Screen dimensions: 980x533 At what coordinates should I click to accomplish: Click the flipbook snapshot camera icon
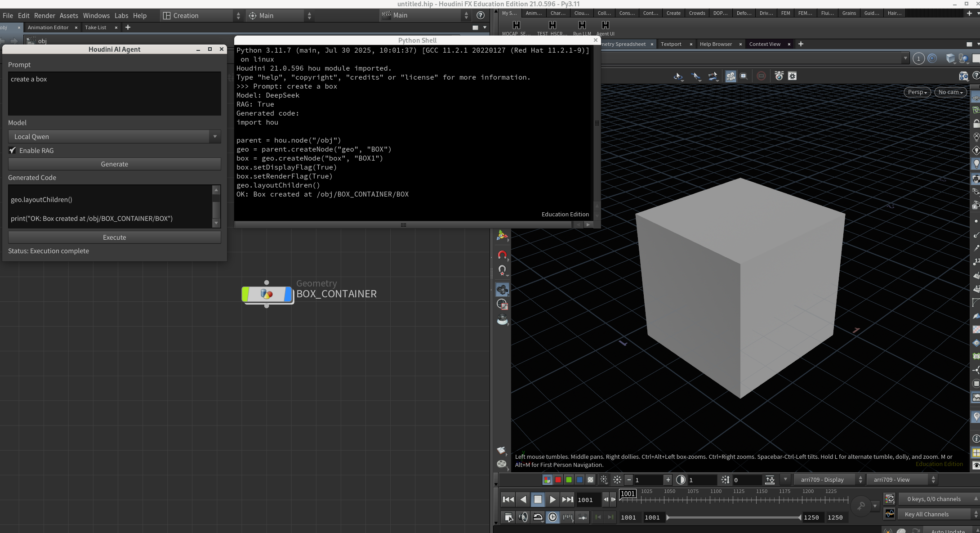pyautogui.click(x=779, y=76)
